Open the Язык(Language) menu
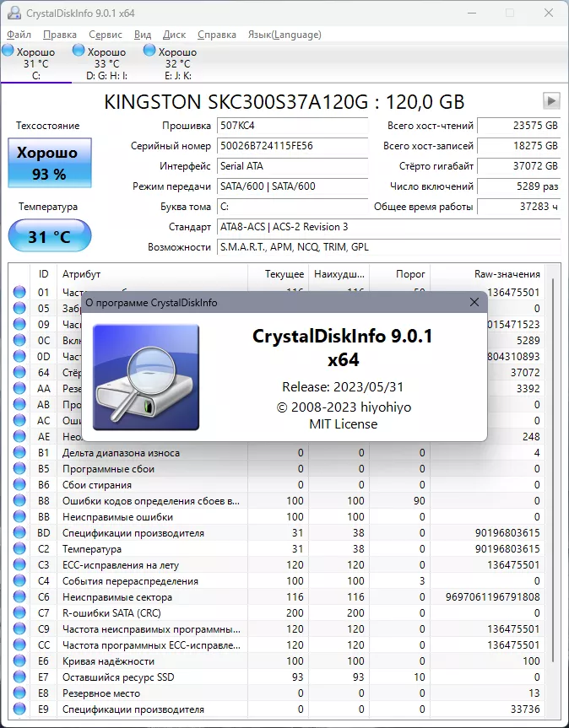 (x=284, y=35)
